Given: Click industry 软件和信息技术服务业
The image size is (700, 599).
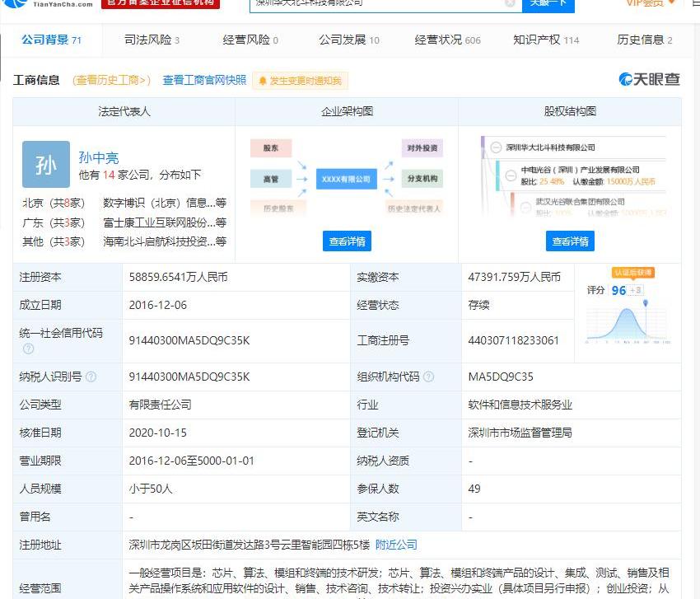Looking at the screenshot, I should point(520,405).
